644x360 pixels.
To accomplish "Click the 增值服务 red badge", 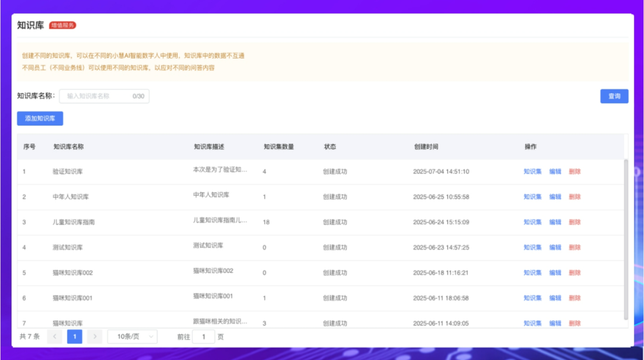I will coord(63,26).
